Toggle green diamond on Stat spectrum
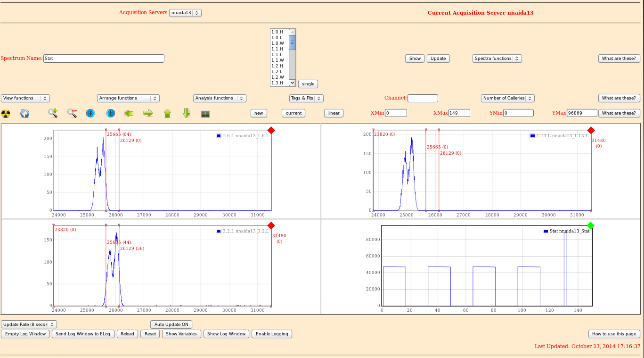 591,226
